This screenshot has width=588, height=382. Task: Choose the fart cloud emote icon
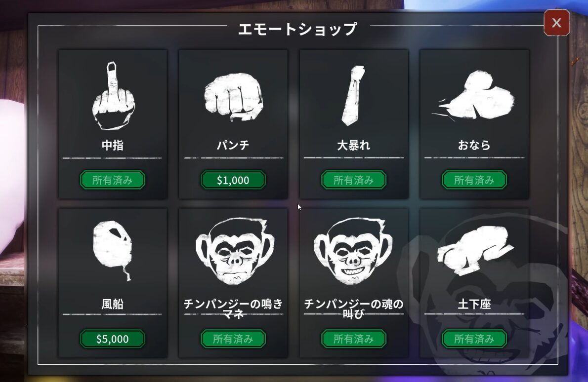coord(474,96)
